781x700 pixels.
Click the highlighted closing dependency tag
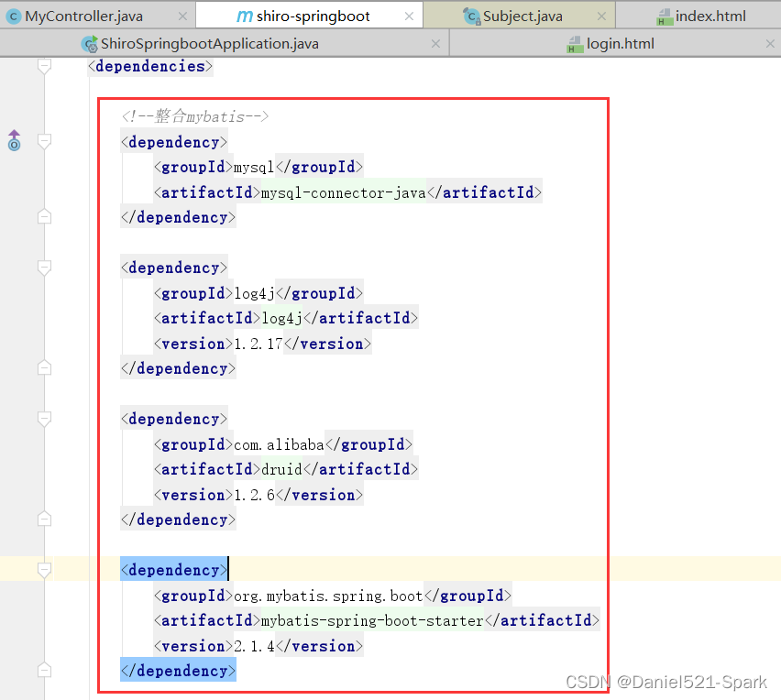click(x=179, y=671)
